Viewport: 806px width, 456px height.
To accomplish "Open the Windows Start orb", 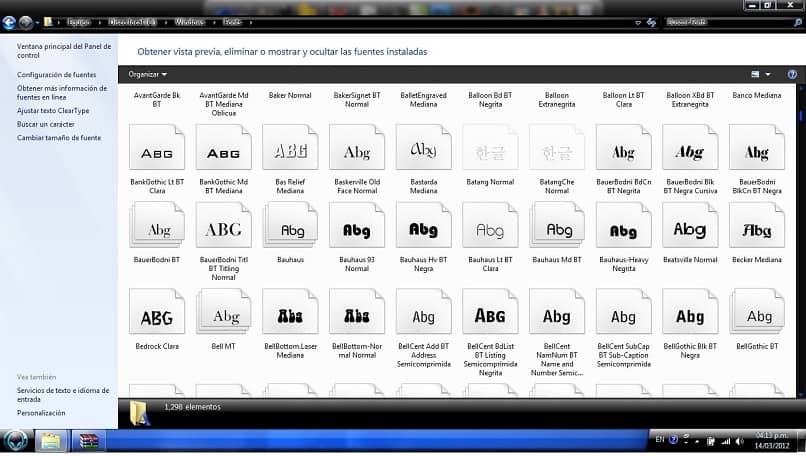I will [15, 441].
